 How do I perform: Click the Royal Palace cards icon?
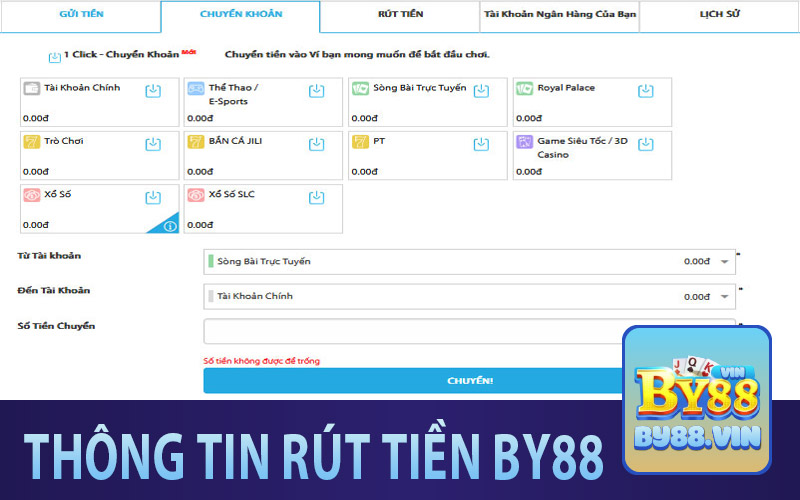click(524, 88)
